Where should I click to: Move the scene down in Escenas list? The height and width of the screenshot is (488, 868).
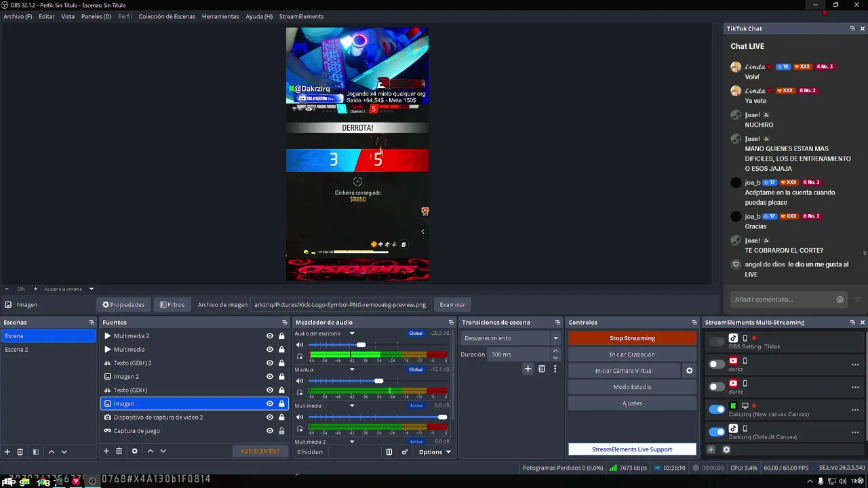(64, 451)
